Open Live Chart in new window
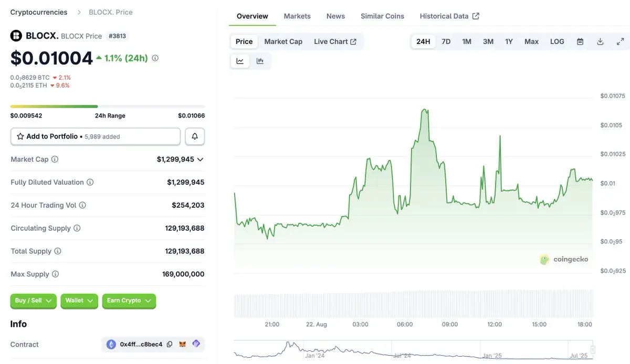This screenshot has width=630, height=364. pyautogui.click(x=335, y=41)
